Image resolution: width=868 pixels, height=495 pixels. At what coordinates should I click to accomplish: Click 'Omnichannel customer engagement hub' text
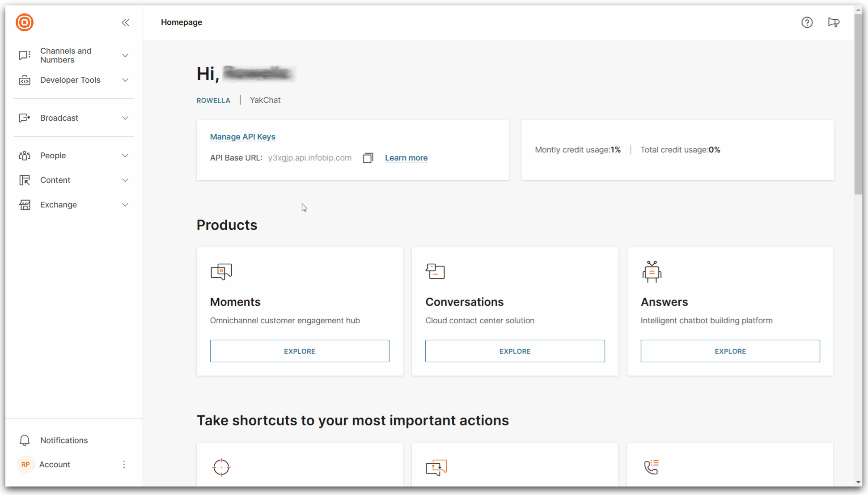click(285, 321)
